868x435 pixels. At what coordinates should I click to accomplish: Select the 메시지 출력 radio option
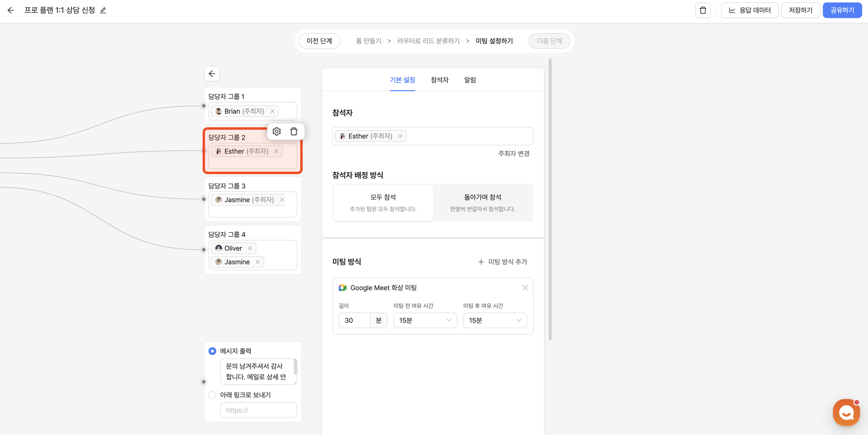click(212, 351)
